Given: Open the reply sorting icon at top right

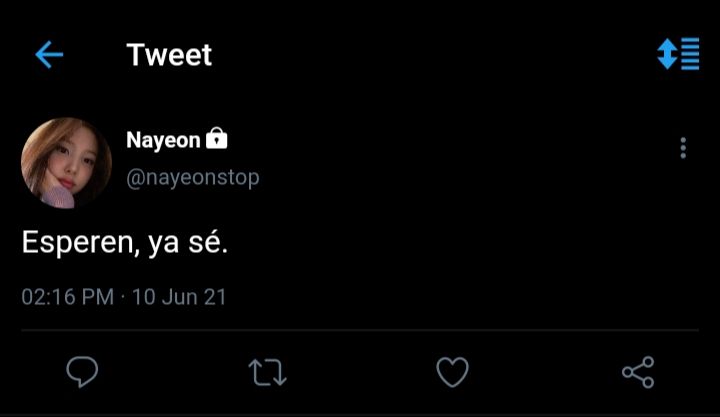Looking at the screenshot, I should (x=678, y=54).
